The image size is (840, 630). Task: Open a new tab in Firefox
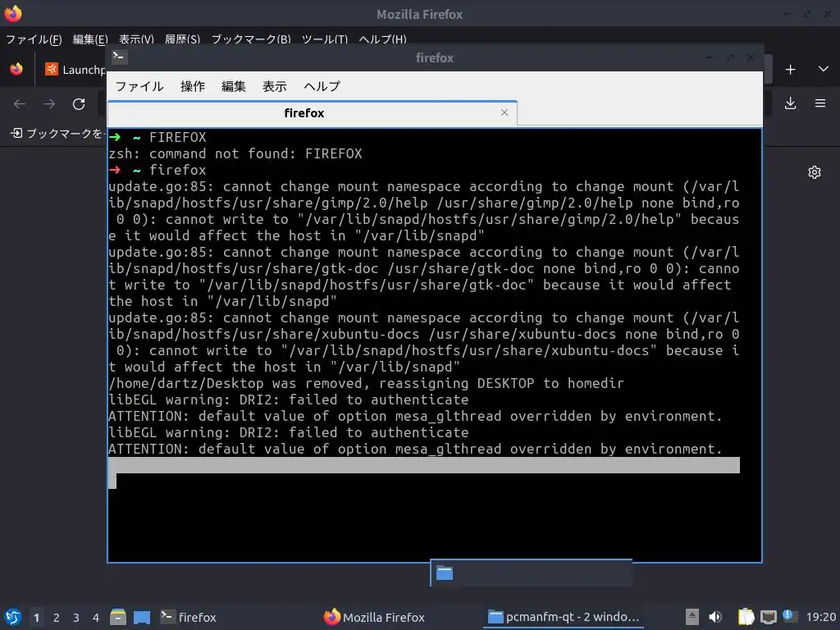(x=790, y=69)
